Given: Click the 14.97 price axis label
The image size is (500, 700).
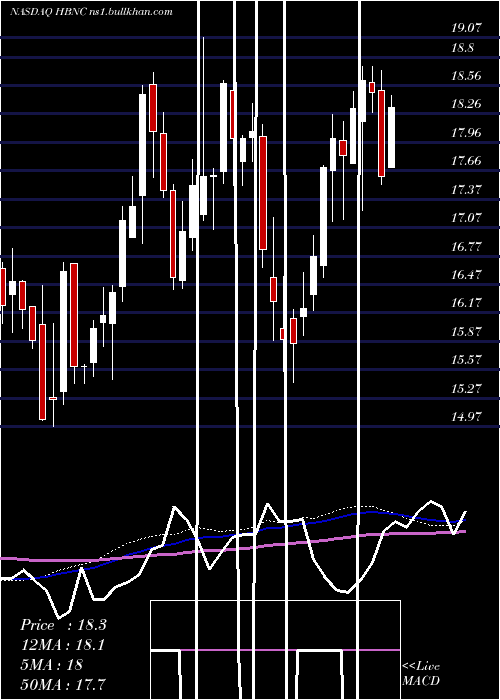Looking at the screenshot, I should pyautogui.click(x=466, y=417).
